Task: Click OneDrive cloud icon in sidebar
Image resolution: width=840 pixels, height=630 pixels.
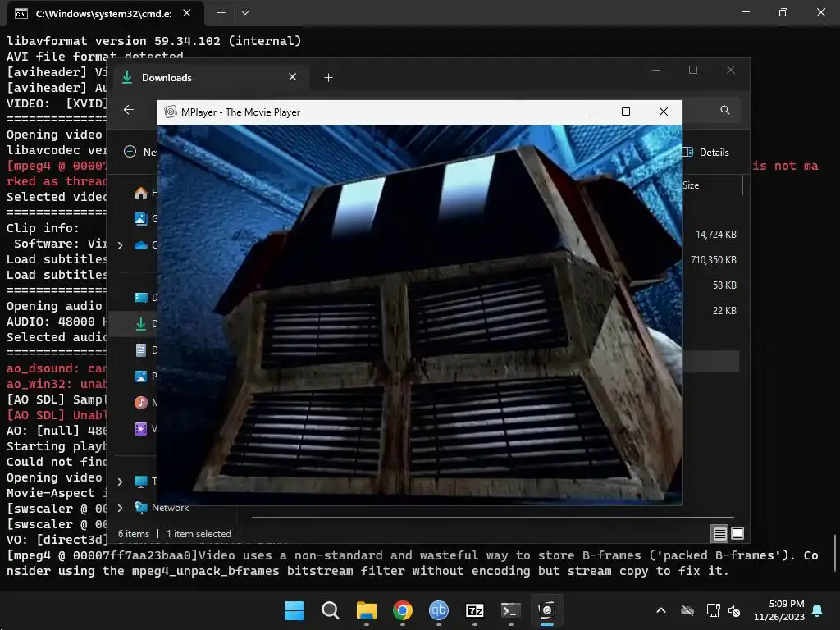Action: tap(141, 245)
